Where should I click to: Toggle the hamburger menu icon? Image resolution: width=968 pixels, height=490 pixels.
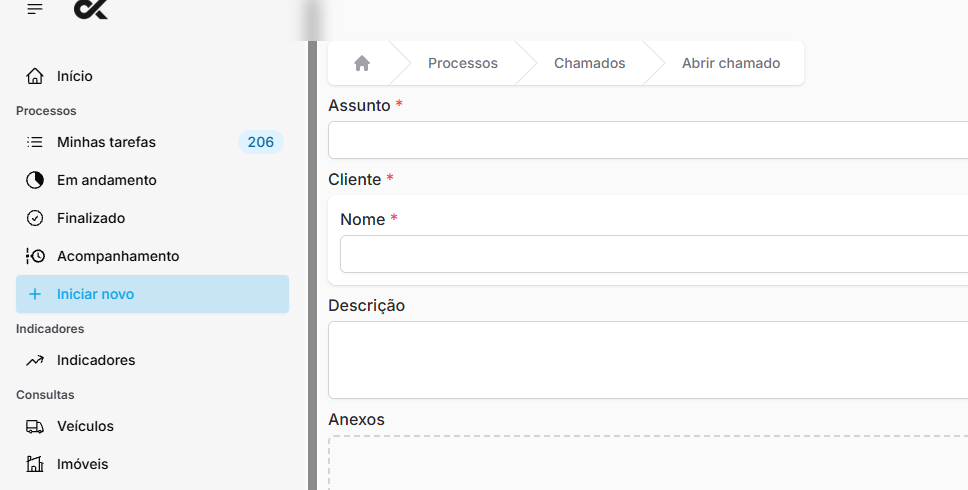35,9
